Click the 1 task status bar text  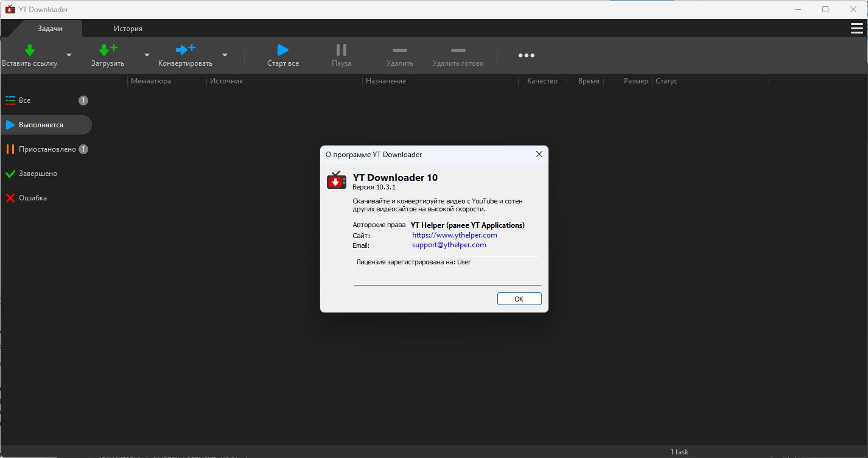[x=679, y=452]
